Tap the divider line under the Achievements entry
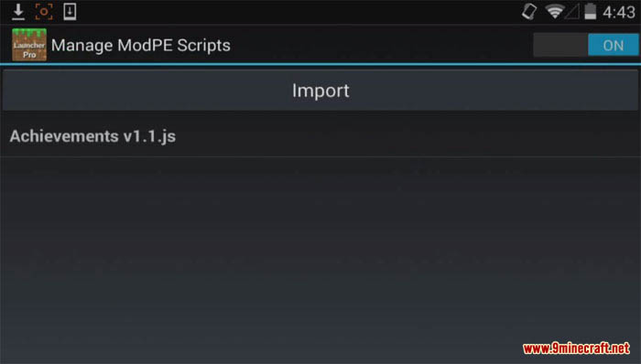Viewport: 641px width, 364px height. point(320,156)
